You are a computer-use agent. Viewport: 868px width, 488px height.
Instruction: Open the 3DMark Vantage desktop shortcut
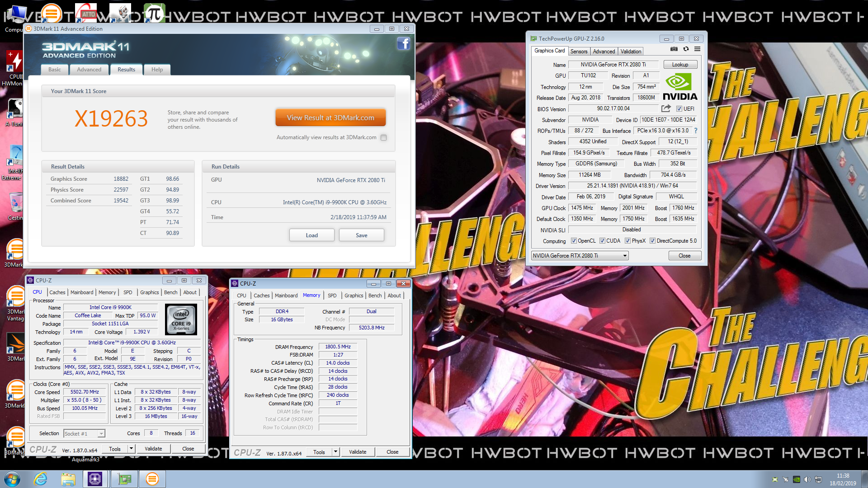point(15,304)
